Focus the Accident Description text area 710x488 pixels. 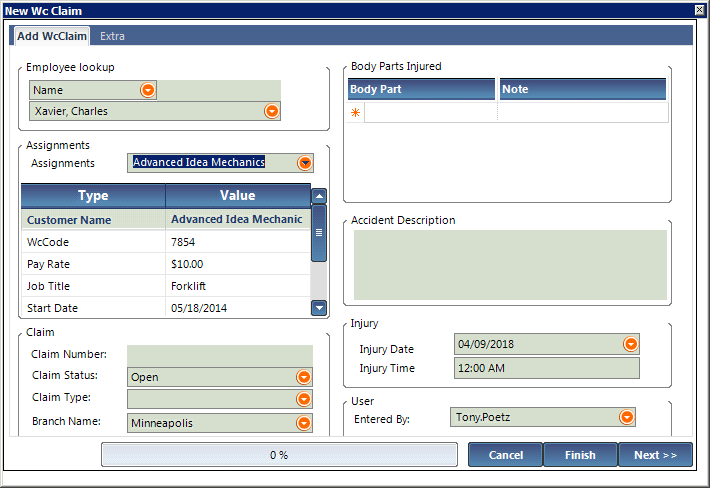pos(510,265)
